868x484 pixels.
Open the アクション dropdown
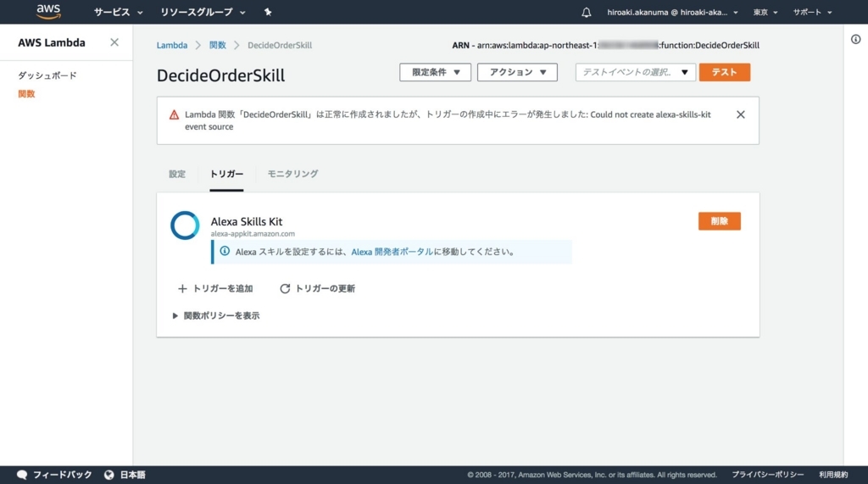pos(517,72)
